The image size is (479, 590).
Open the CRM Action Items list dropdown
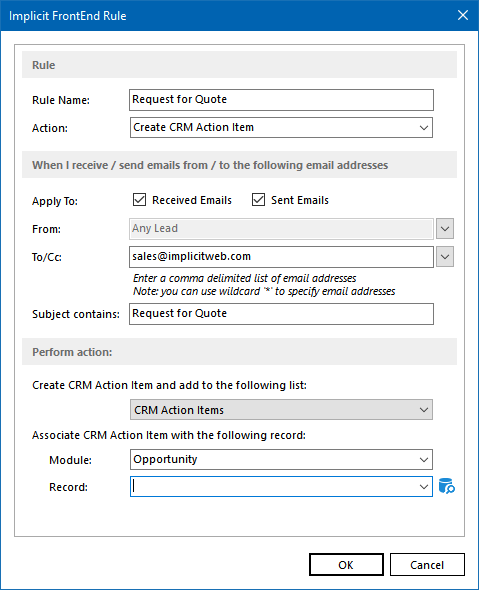tap(281, 410)
